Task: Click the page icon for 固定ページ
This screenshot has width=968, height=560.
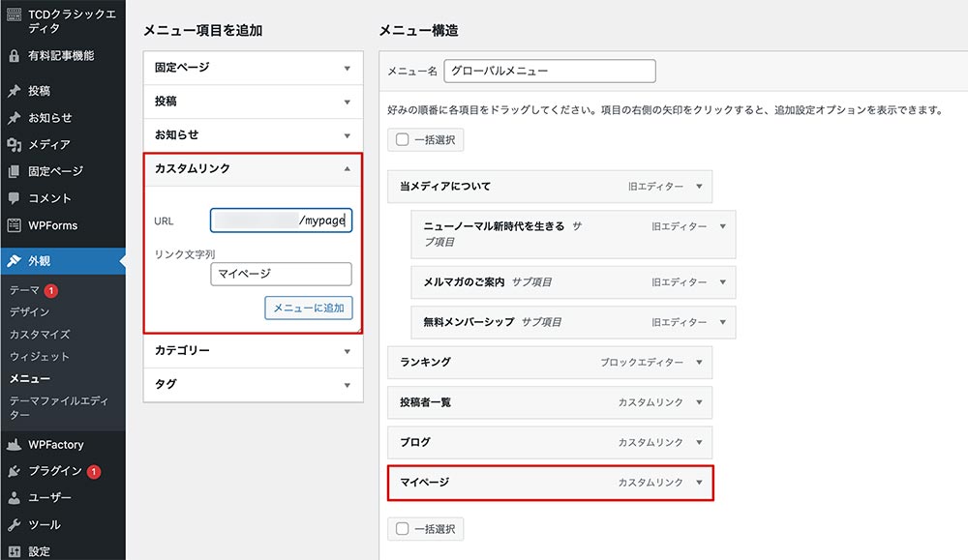Action: (x=14, y=172)
